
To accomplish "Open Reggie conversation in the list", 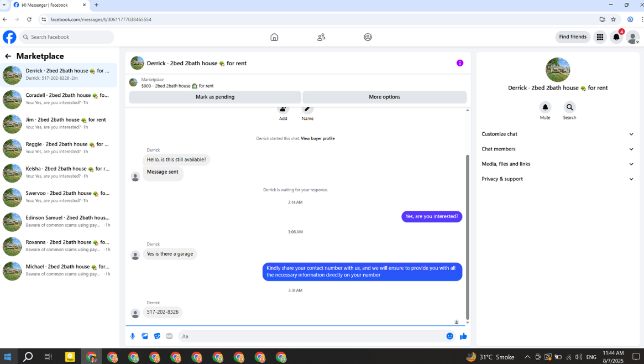I will [x=59, y=148].
